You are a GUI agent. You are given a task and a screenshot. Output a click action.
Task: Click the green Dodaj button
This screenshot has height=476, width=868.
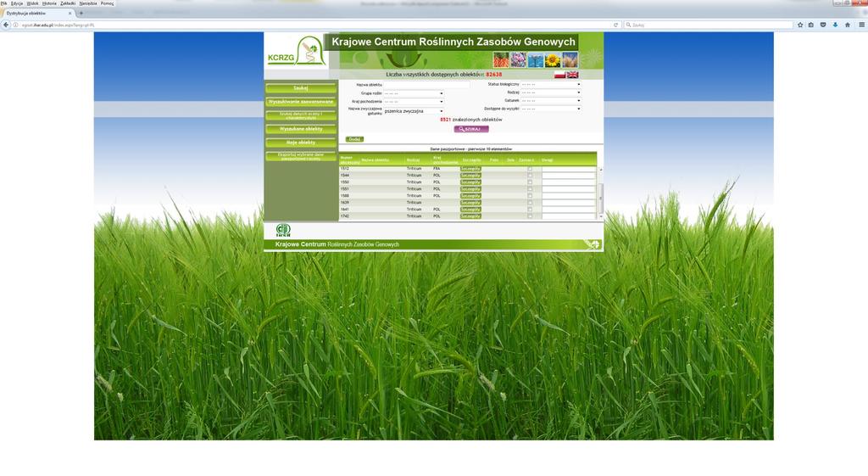[354, 139]
